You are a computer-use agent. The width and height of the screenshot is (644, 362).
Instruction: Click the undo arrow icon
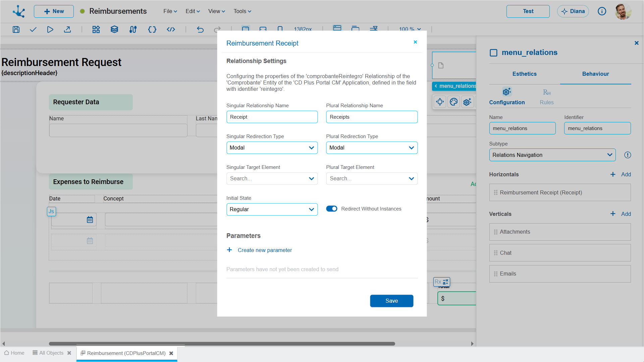coord(200,29)
